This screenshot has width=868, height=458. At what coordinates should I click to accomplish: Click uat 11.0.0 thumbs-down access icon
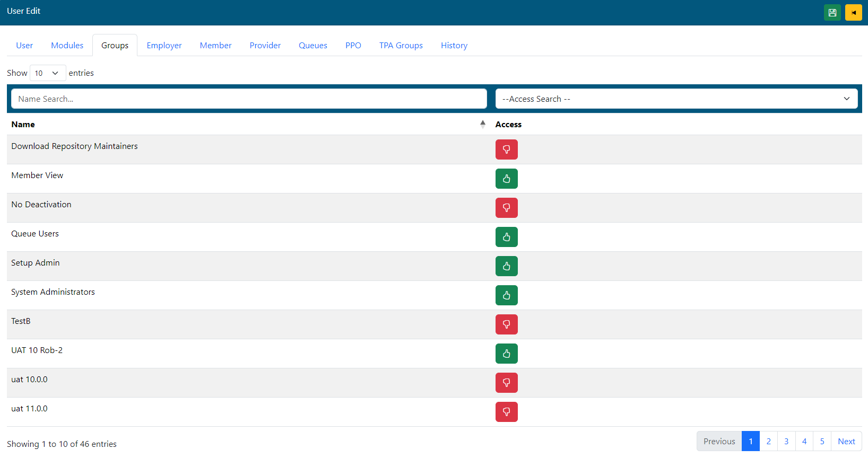point(506,412)
